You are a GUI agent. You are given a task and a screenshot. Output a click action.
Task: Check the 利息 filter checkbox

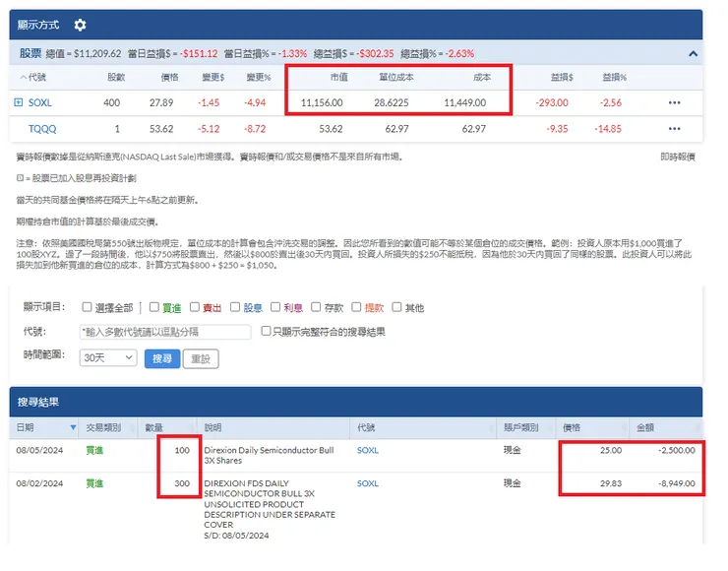point(275,306)
